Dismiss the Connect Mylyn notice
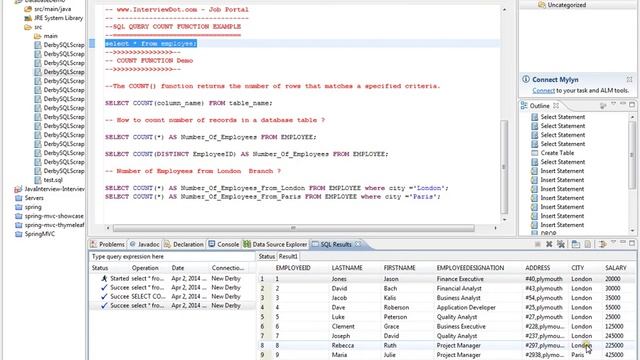Image resolution: width=640 pixels, height=360 pixels. point(629,79)
